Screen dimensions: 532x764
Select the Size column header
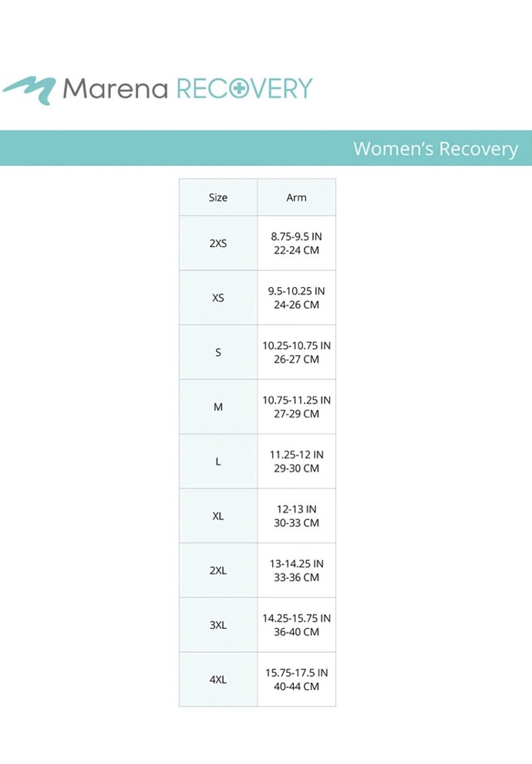218,198
